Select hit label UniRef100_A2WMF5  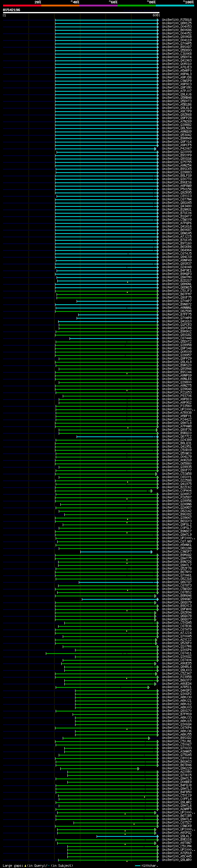[x=176, y=809]
